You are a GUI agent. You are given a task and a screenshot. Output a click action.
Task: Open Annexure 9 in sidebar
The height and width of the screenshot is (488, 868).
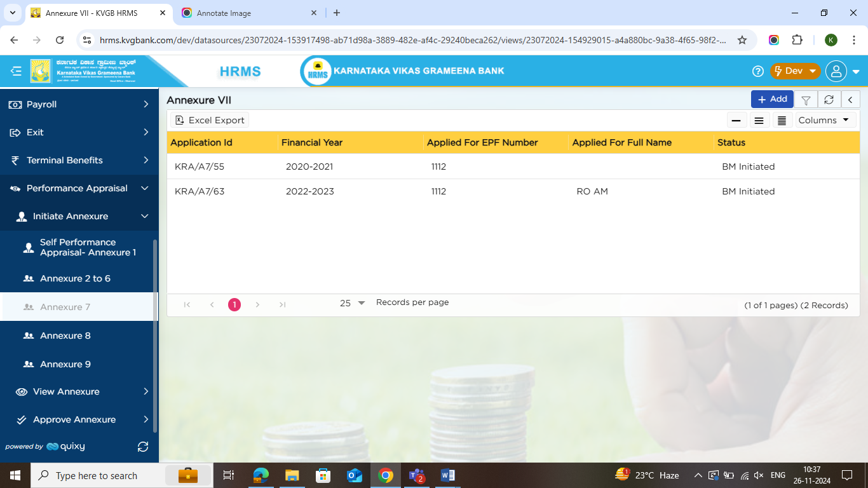[x=76, y=364]
